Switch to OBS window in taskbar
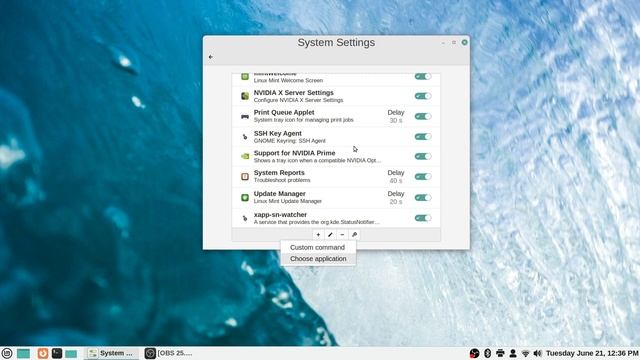The height and width of the screenshot is (360, 640). pyautogui.click(x=169, y=353)
